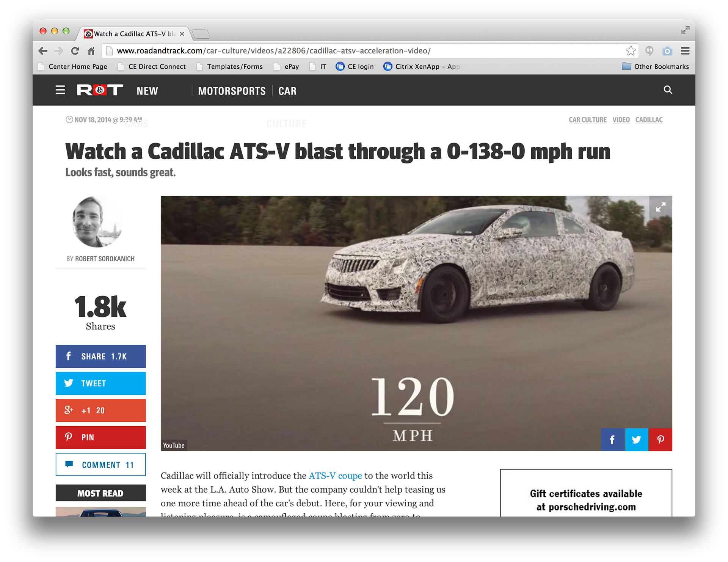Tweet the image via overlay Twitter icon

(x=637, y=440)
